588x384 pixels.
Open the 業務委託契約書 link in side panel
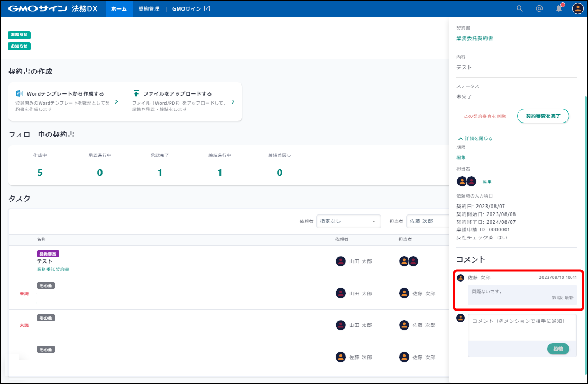click(x=474, y=39)
